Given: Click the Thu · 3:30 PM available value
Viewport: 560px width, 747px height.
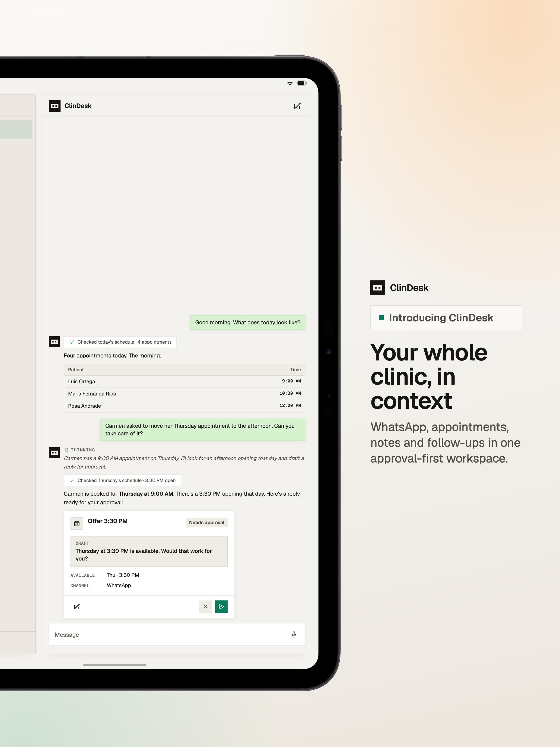Looking at the screenshot, I should [123, 575].
